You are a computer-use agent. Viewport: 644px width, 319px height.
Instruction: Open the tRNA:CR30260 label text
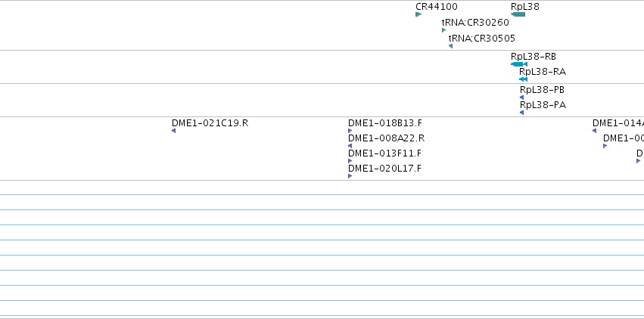click(475, 23)
